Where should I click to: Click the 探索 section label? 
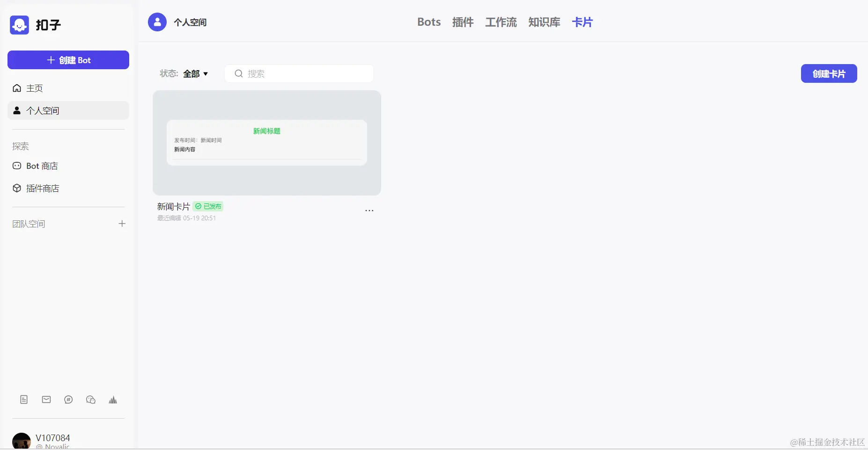[x=21, y=146]
